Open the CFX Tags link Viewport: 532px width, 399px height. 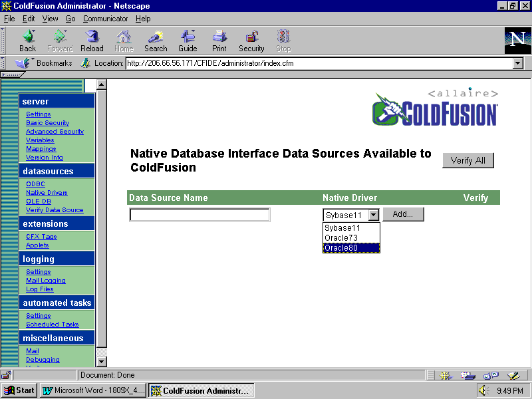[x=41, y=237]
